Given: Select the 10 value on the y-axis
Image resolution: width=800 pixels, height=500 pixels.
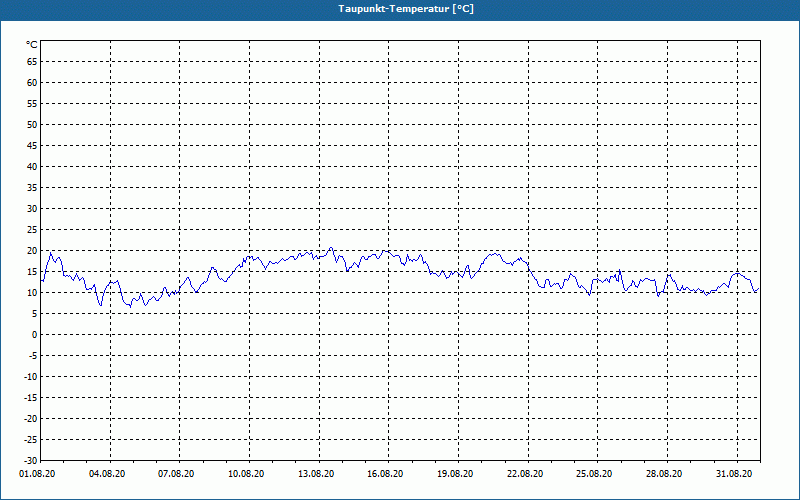Looking at the screenshot, I should 32,292.
